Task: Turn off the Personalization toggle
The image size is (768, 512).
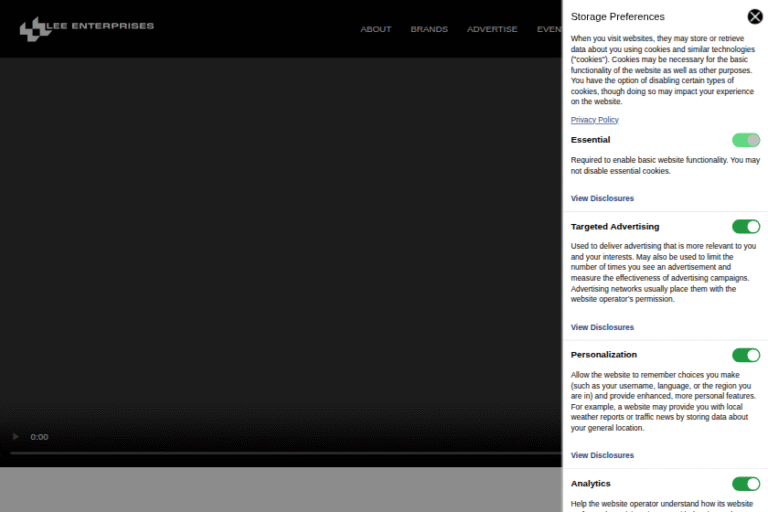Action: pos(746,355)
